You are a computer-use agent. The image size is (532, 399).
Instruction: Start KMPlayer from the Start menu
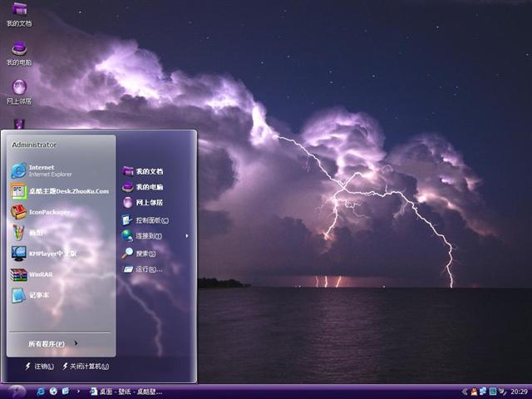(52, 254)
